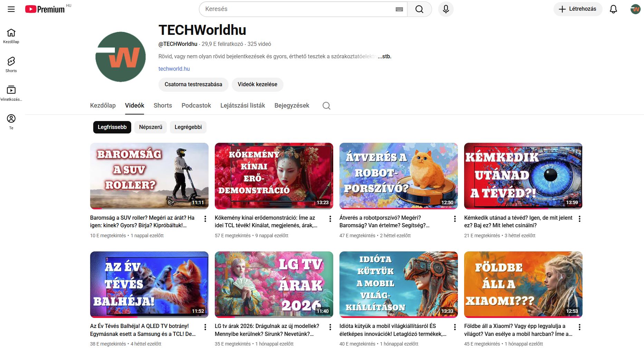644x349 pixels.
Task: Open the Te (You) sidebar item
Action: click(11, 122)
